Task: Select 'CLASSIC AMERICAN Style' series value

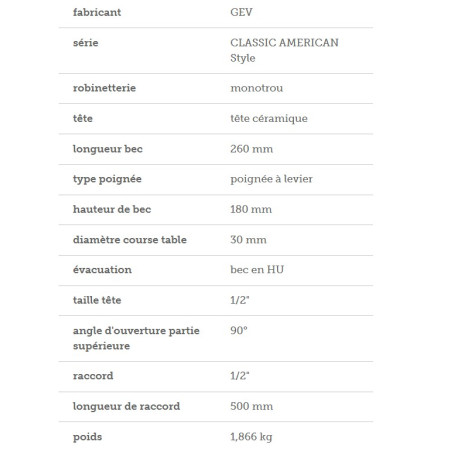Action: [284, 50]
